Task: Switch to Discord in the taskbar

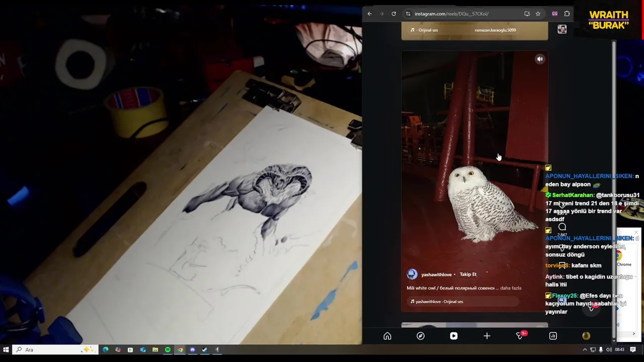Action: click(x=192, y=349)
